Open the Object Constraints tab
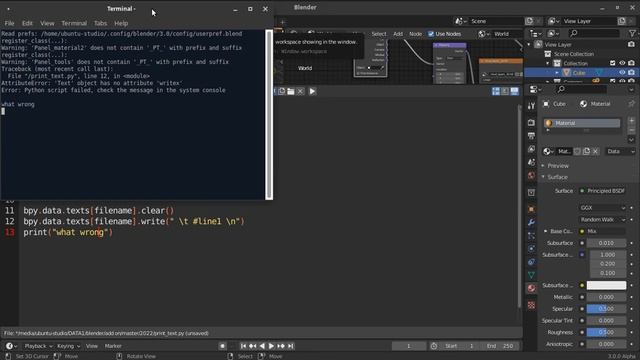 (x=531, y=262)
